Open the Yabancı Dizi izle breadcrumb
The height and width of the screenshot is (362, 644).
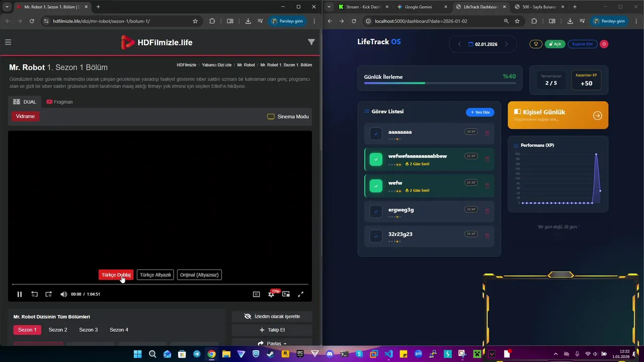point(217,65)
